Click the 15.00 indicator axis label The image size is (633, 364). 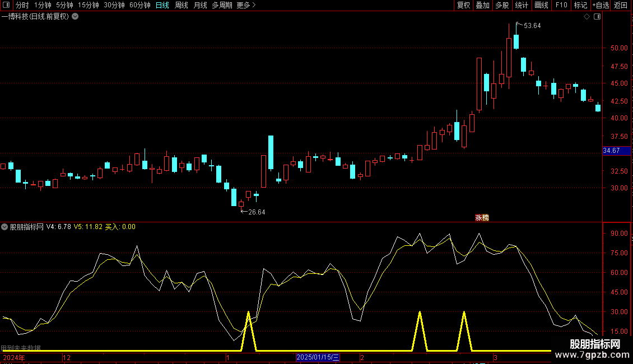point(619,332)
